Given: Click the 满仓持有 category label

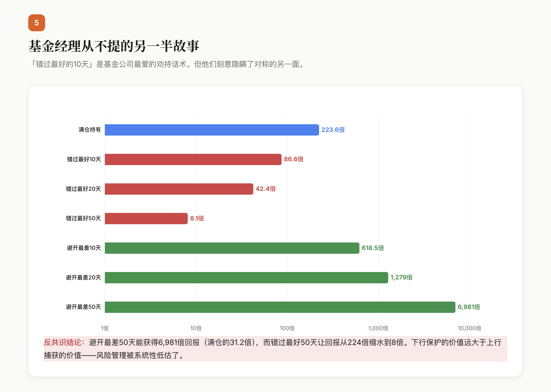Looking at the screenshot, I should pyautogui.click(x=90, y=130).
